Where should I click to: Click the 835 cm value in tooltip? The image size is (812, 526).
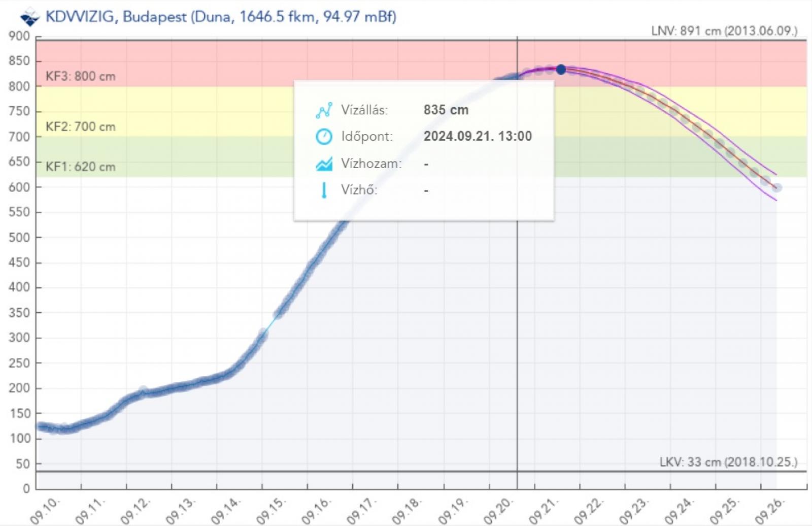coord(446,110)
